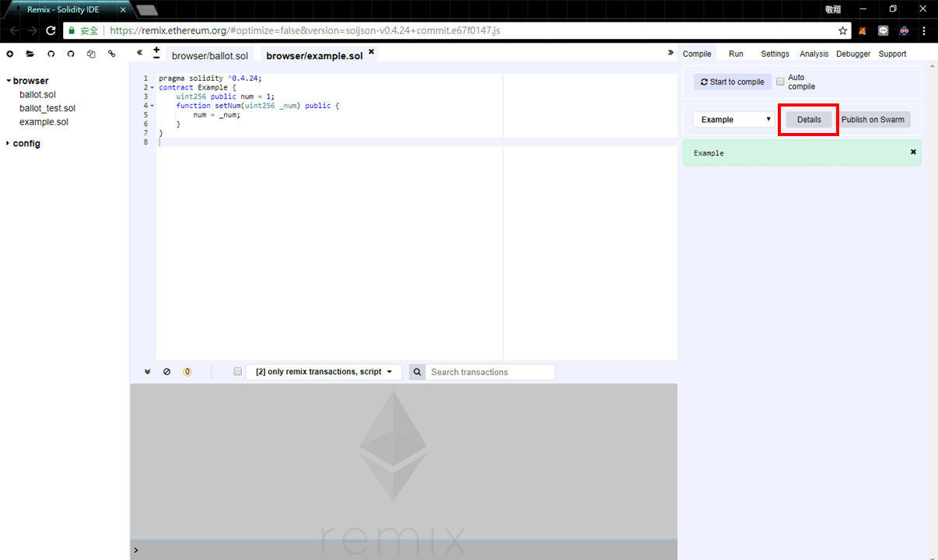Screen dimensions: 938x560
Task: Enable the Auto compile checkbox
Action: point(780,81)
